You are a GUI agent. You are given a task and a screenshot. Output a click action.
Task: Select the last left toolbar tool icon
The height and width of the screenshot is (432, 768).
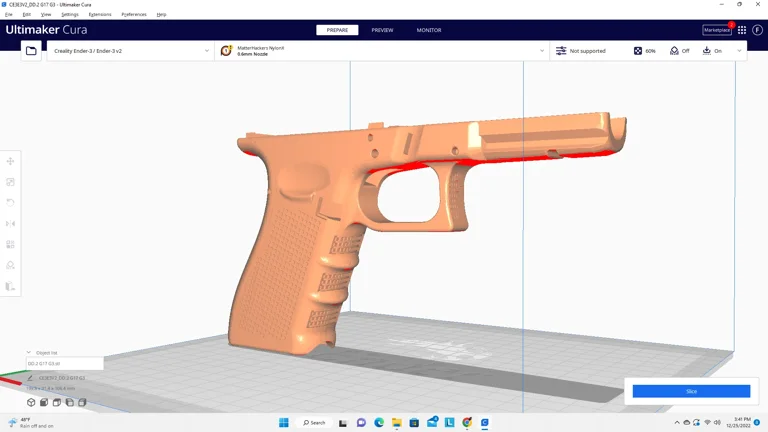(x=10, y=286)
